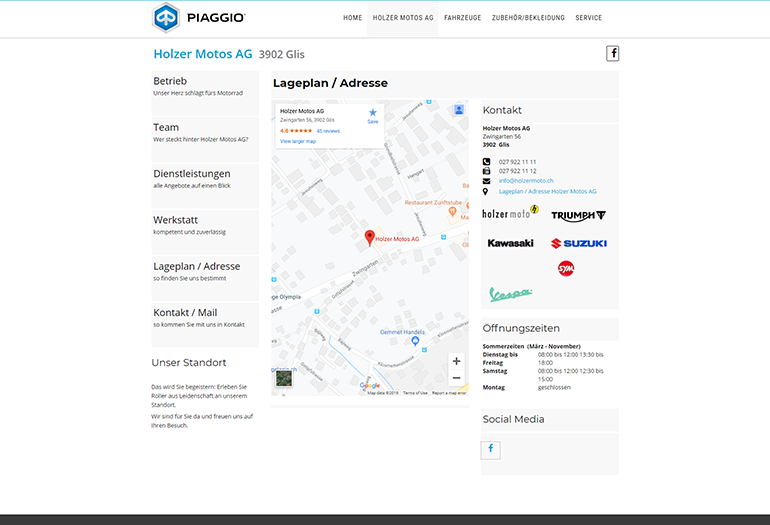The height and width of the screenshot is (525, 770).
Task: Click Lageplan / Adresse Holzer Motos AG link
Action: click(x=548, y=192)
